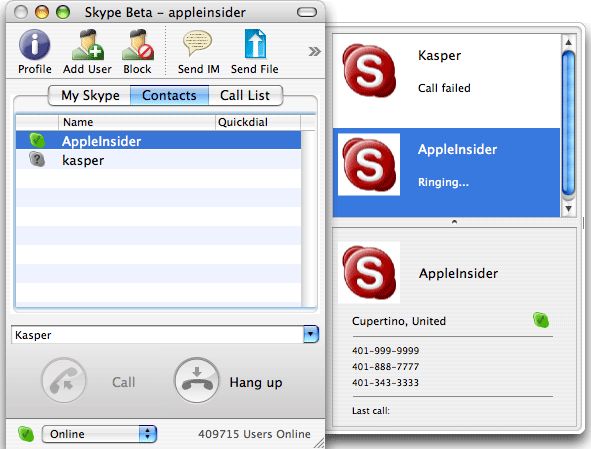Viewport: 591px width, 449px height.
Task: Open the Profile info icon
Action: (35, 45)
